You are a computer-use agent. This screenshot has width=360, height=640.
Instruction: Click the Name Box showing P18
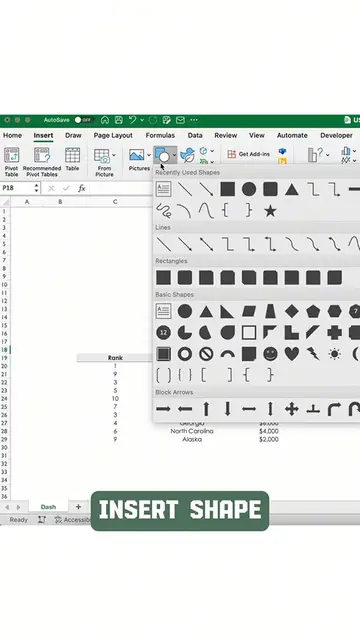coord(16,188)
